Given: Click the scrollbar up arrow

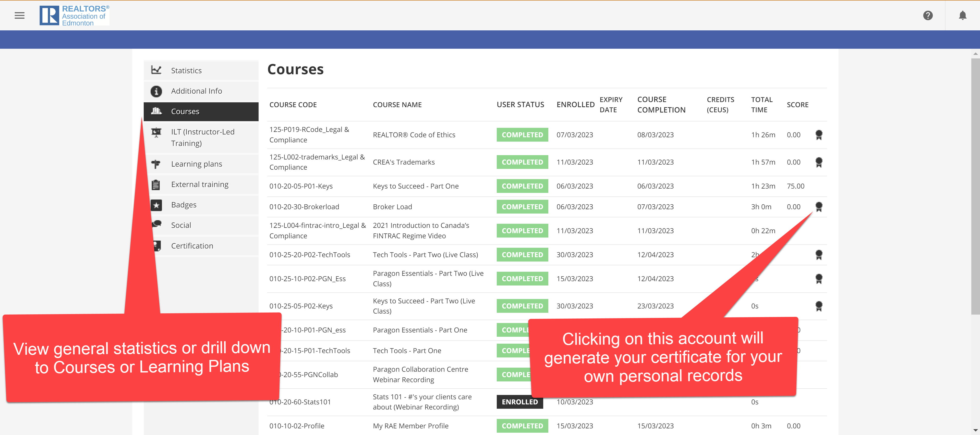Looking at the screenshot, I should click(x=975, y=54).
